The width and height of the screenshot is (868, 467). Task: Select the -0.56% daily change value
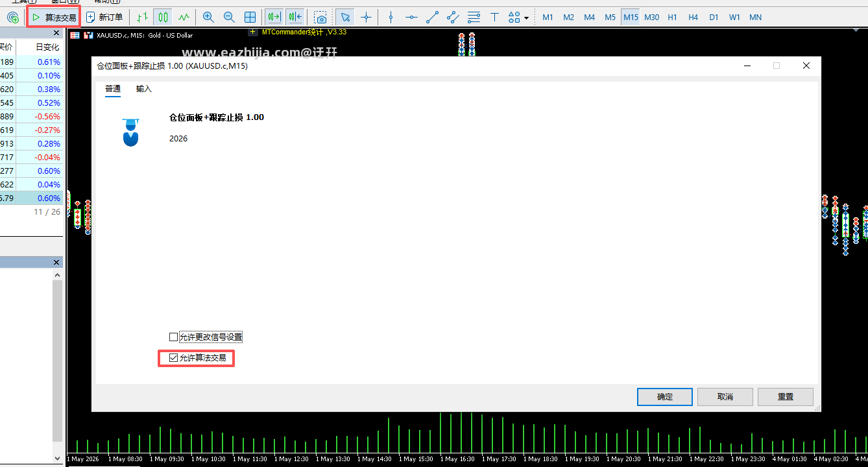tap(47, 117)
